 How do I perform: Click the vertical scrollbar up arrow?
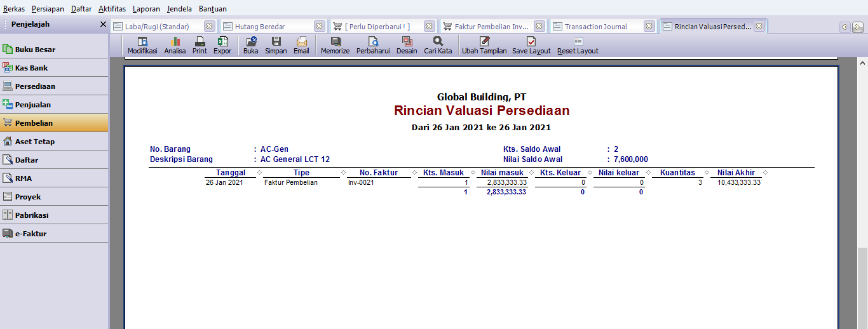(x=862, y=64)
